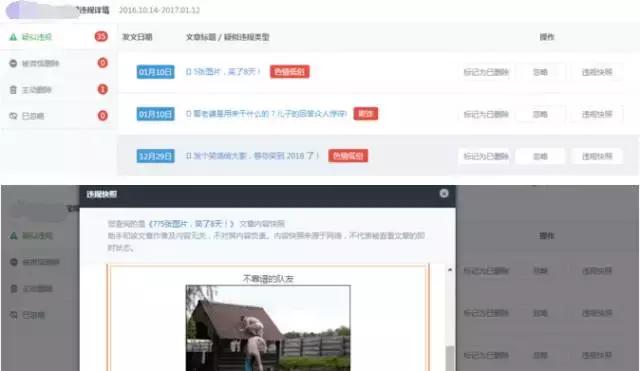Click the 标记为已删除 button for the 5张图片 article

486,72
